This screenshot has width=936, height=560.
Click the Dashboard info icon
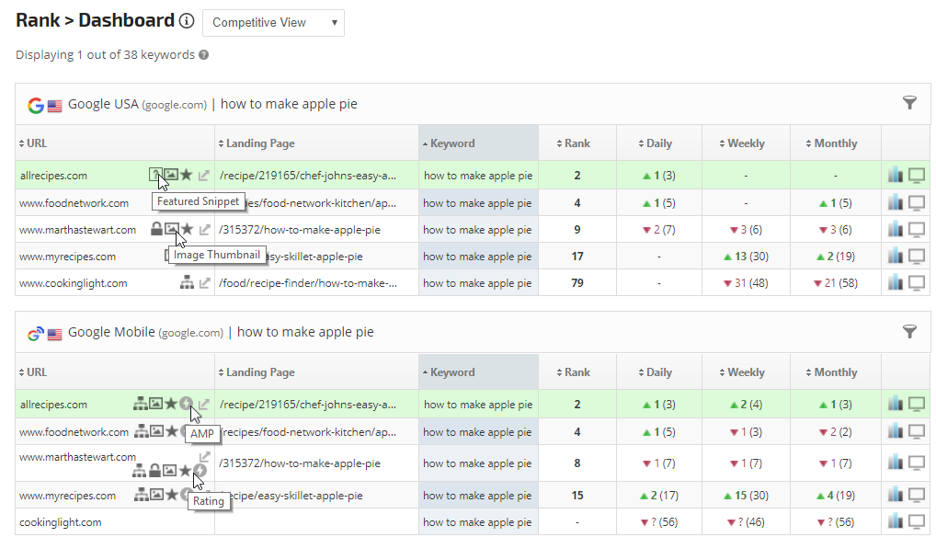[187, 21]
